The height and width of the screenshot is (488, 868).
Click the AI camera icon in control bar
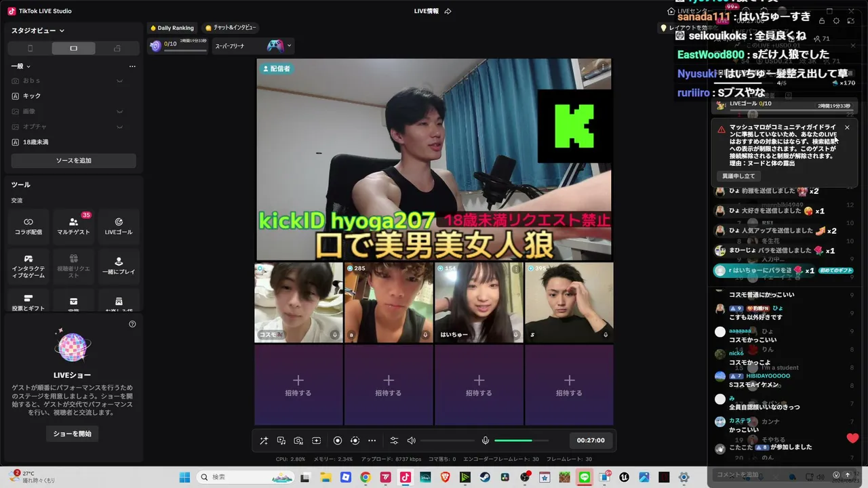click(x=298, y=441)
